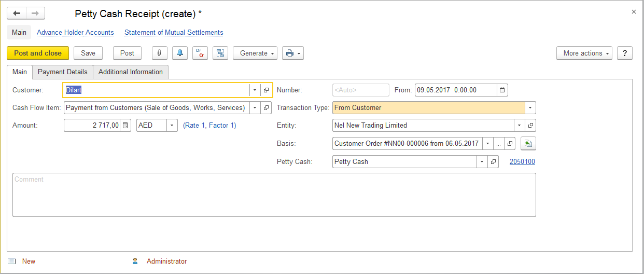This screenshot has height=274, width=644.
Task: Expand the Transaction Type dropdown
Action: pyautogui.click(x=530, y=108)
